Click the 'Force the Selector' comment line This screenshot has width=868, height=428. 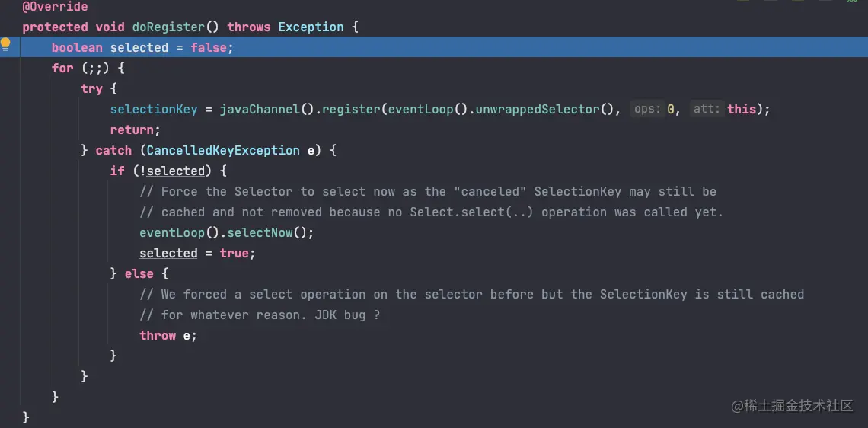[428, 192]
